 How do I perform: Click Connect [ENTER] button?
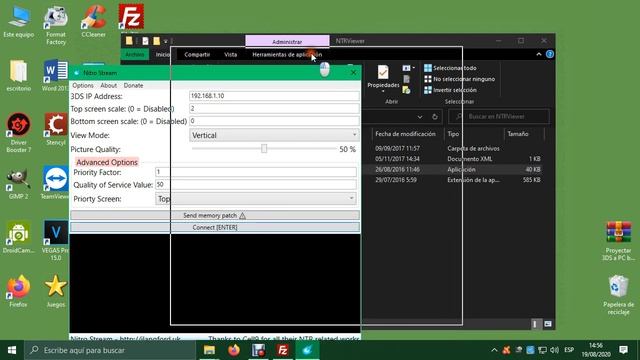tap(215, 227)
